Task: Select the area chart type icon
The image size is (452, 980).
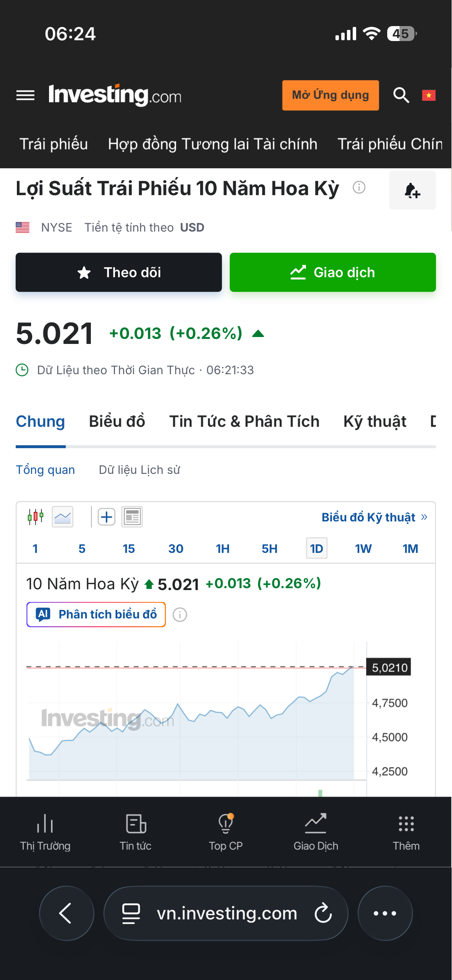Action: [62, 517]
